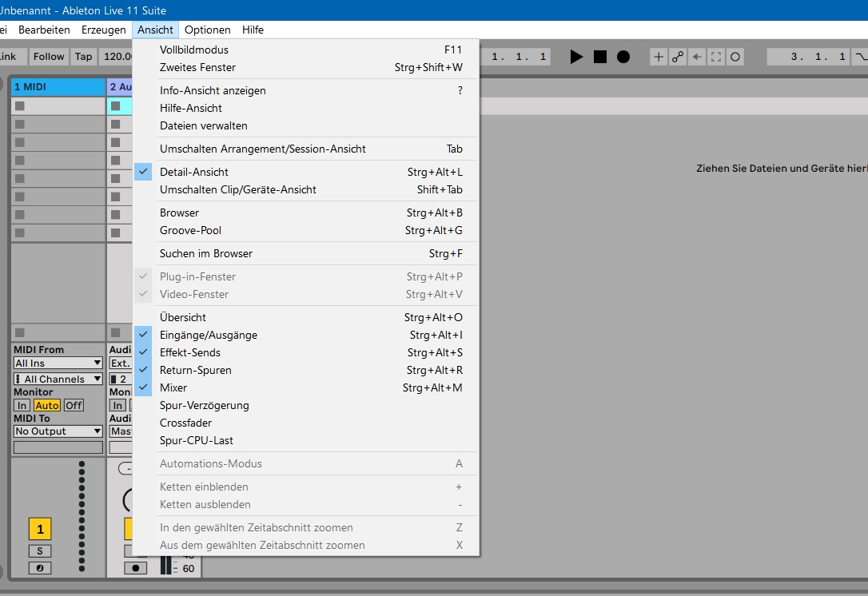This screenshot has height=596, width=868.
Task: Click the Capture MIDI bracket icon
Action: [x=716, y=57]
